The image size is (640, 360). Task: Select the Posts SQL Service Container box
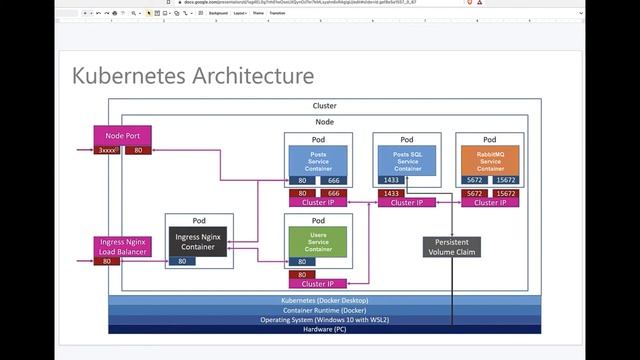407,161
